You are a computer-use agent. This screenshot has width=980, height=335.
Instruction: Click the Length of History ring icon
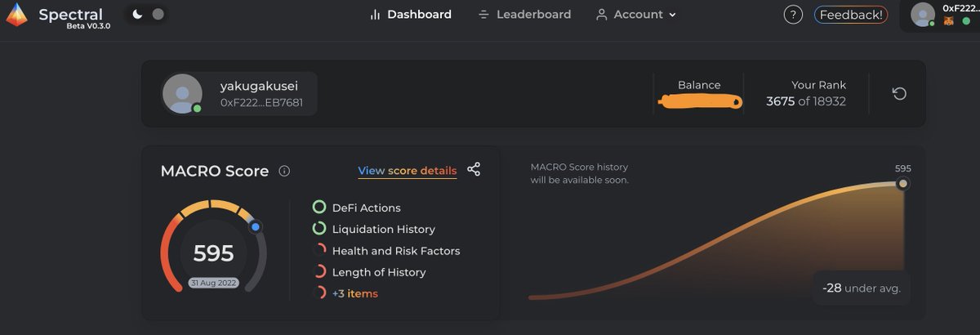(319, 271)
